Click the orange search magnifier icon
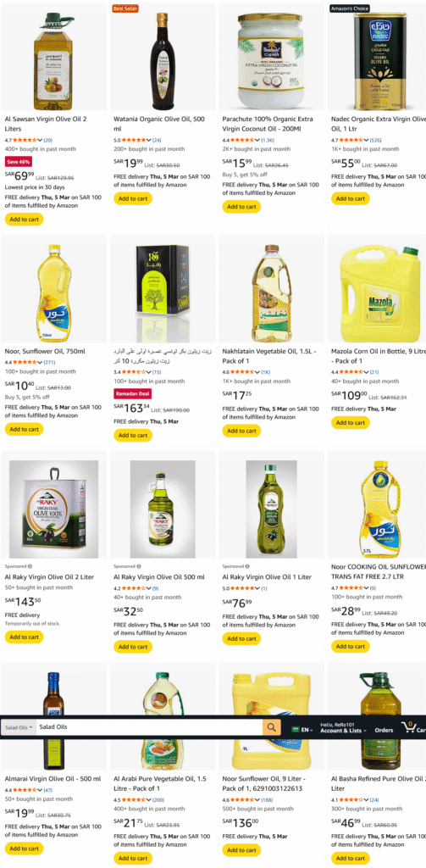Screen dimensions: 426x868 pyautogui.click(x=272, y=726)
